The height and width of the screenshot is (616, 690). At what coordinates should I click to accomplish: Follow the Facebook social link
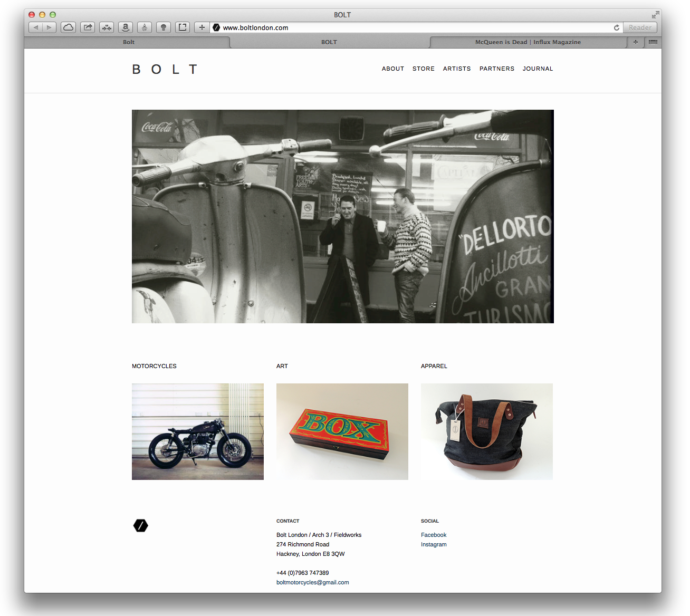(434, 535)
